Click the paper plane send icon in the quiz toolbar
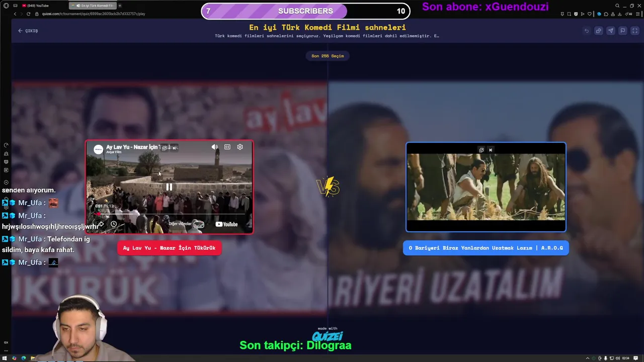Viewport: 644px width, 362px height. point(610,31)
